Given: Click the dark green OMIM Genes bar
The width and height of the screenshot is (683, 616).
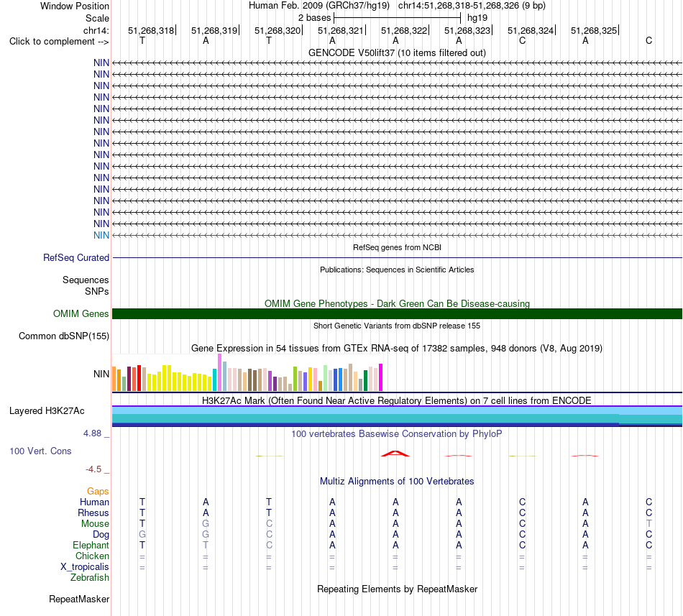Looking at the screenshot, I should [x=397, y=313].
